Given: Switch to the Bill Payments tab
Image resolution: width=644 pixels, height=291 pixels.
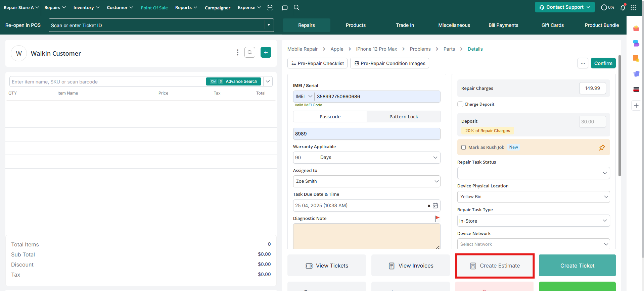Looking at the screenshot, I should click(x=503, y=25).
